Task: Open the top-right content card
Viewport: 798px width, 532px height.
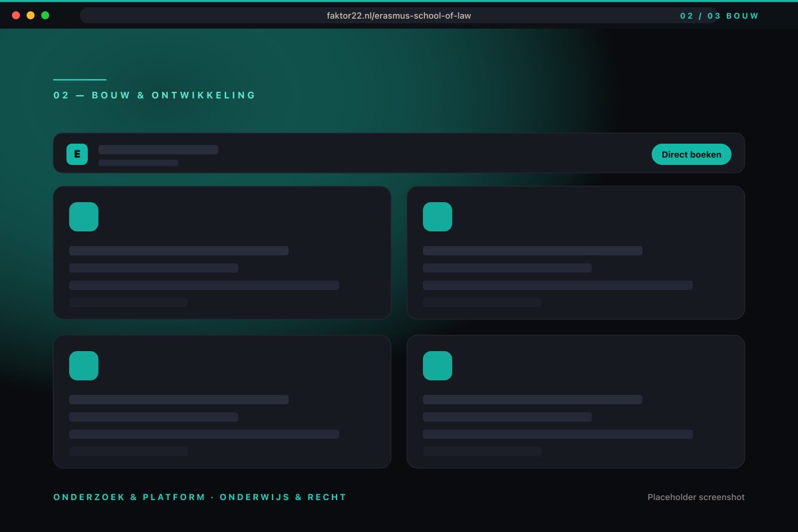Action: (576, 253)
